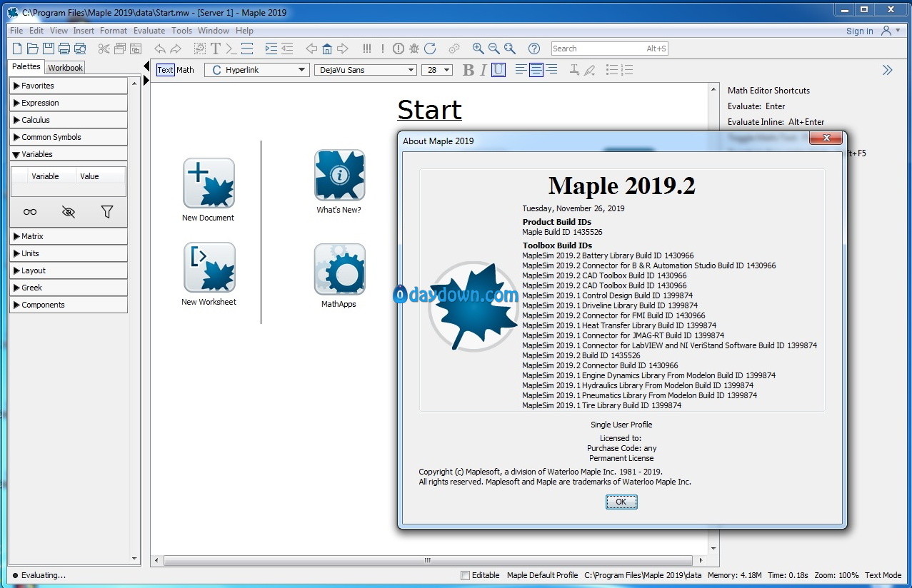Insert Maple prompt with the >_ icon
912x588 pixels.
click(x=231, y=49)
